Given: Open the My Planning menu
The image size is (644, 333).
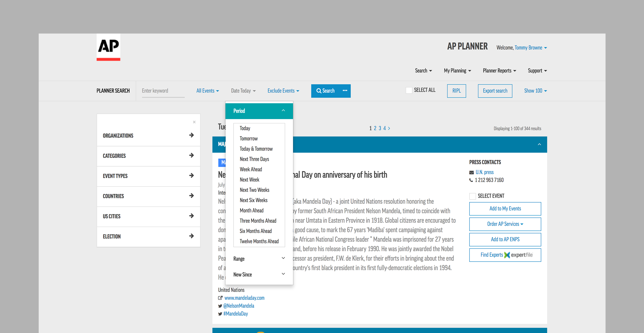Looking at the screenshot, I should (457, 71).
